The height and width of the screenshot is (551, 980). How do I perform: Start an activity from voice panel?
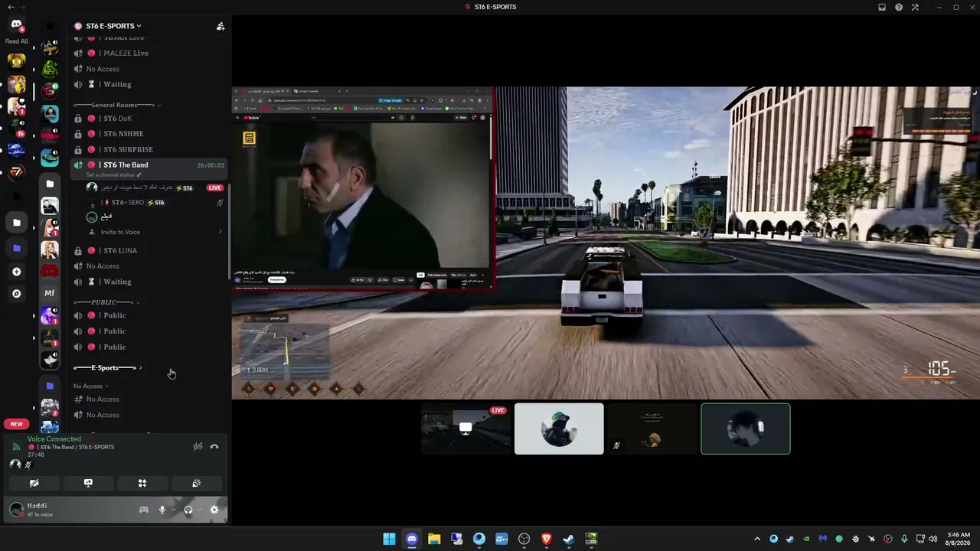(142, 483)
